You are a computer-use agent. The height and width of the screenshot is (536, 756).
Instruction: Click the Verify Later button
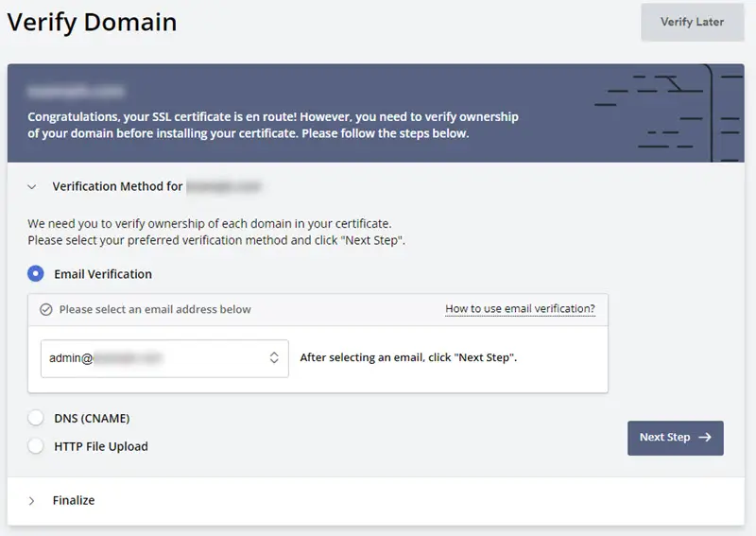coord(693,22)
